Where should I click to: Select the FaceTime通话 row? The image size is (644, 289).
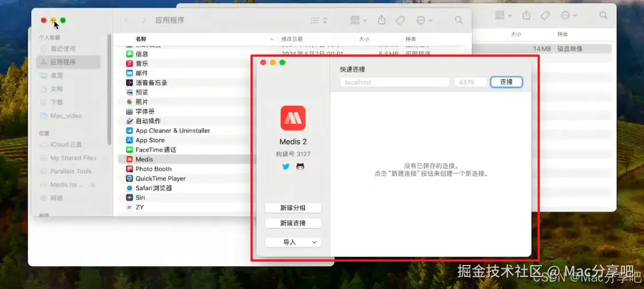[184, 150]
